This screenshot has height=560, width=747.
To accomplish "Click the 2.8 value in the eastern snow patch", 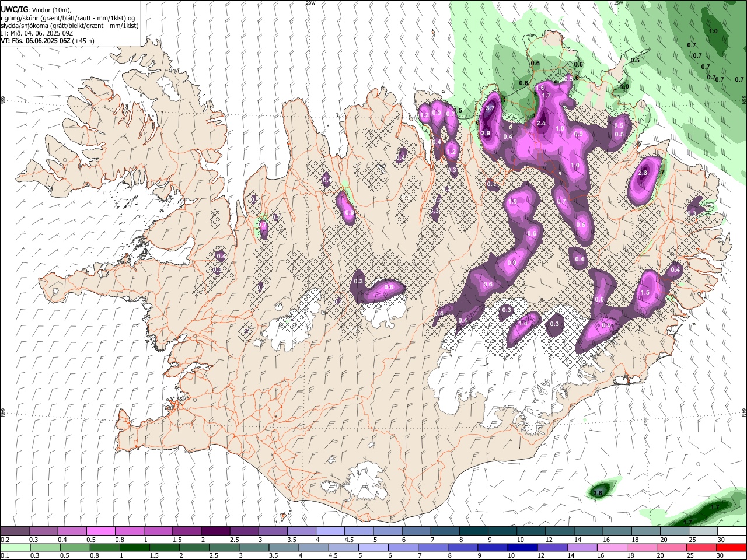I will click(643, 173).
